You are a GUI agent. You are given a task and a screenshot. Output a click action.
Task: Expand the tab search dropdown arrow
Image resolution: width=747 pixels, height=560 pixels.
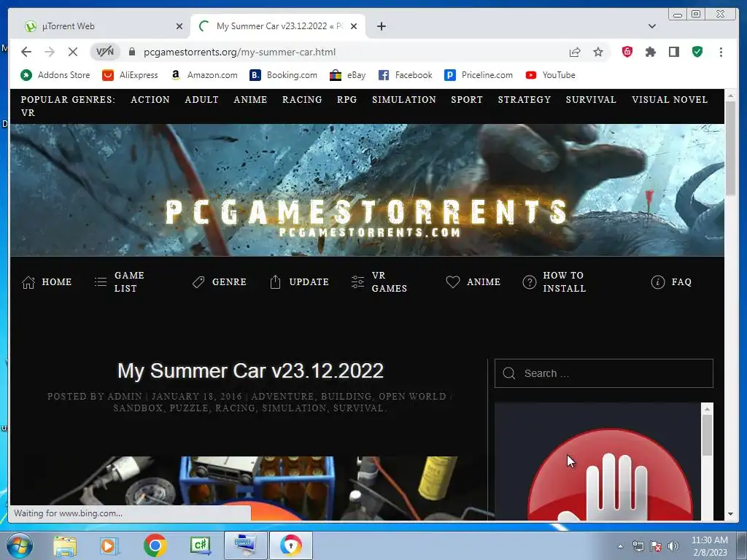coord(651,26)
